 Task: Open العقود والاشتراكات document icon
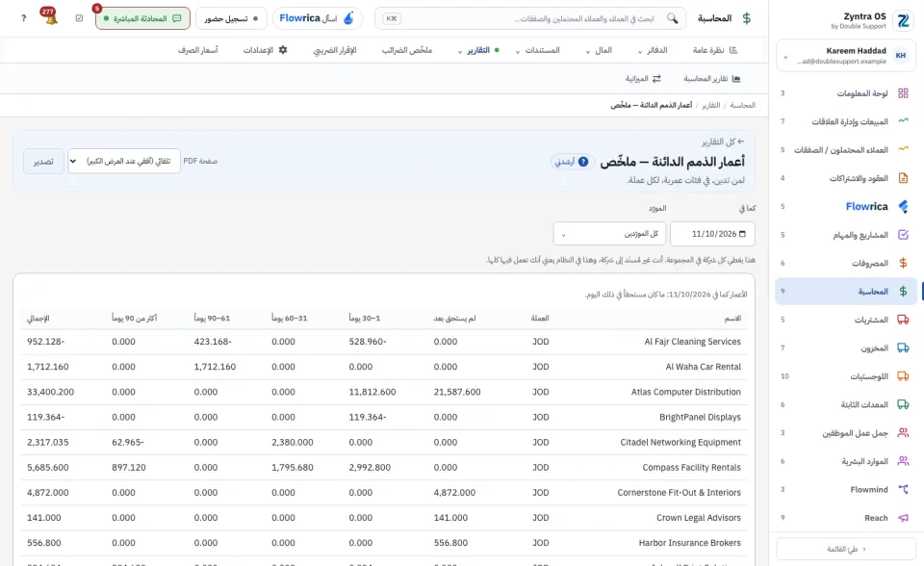click(x=903, y=177)
